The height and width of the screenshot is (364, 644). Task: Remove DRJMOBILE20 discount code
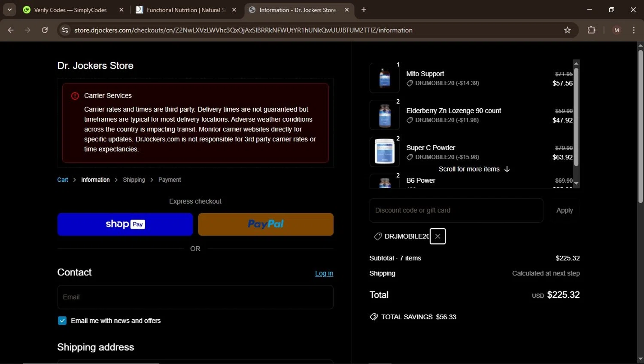click(x=437, y=236)
